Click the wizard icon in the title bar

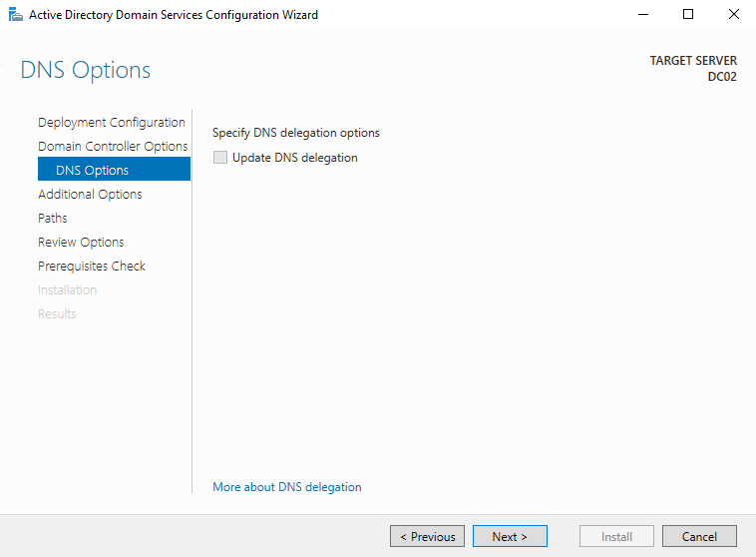16,15
